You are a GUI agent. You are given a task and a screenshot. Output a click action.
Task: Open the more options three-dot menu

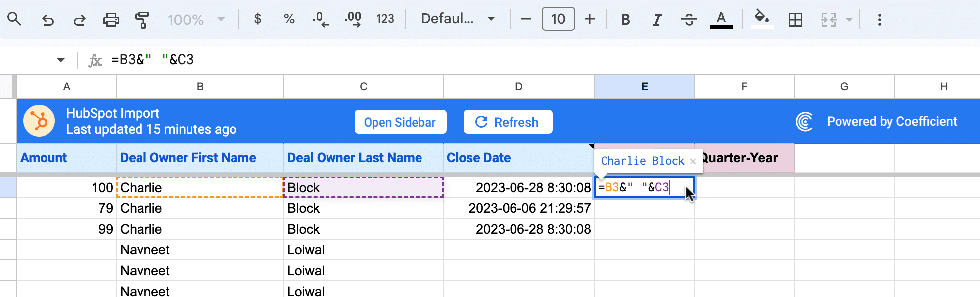879,20
